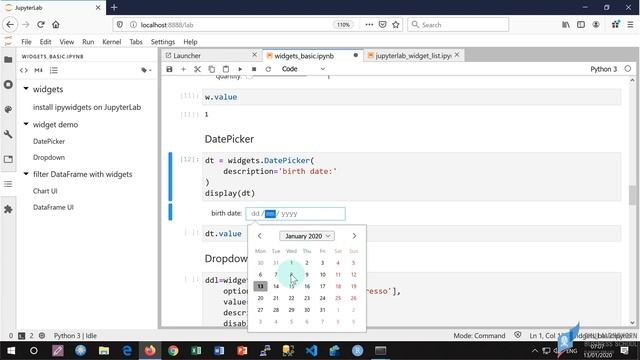
Task: Open Excel from the taskbar
Action: tap(196, 351)
